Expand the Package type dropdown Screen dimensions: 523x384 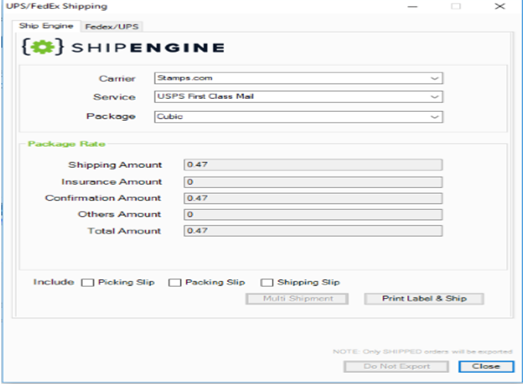(299, 117)
